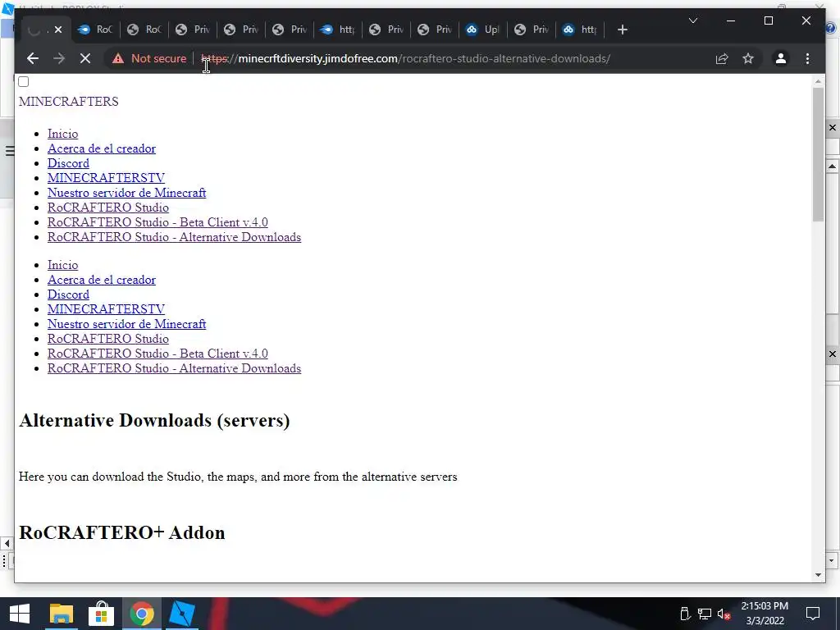Click the page scrollbar down arrow
The width and height of the screenshot is (840, 630).
pyautogui.click(x=818, y=575)
